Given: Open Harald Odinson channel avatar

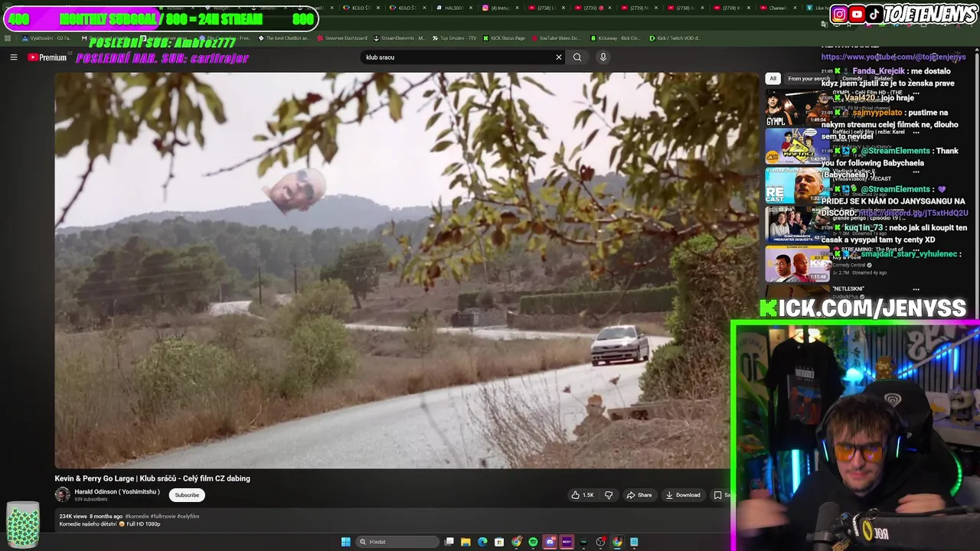Looking at the screenshot, I should [x=62, y=495].
